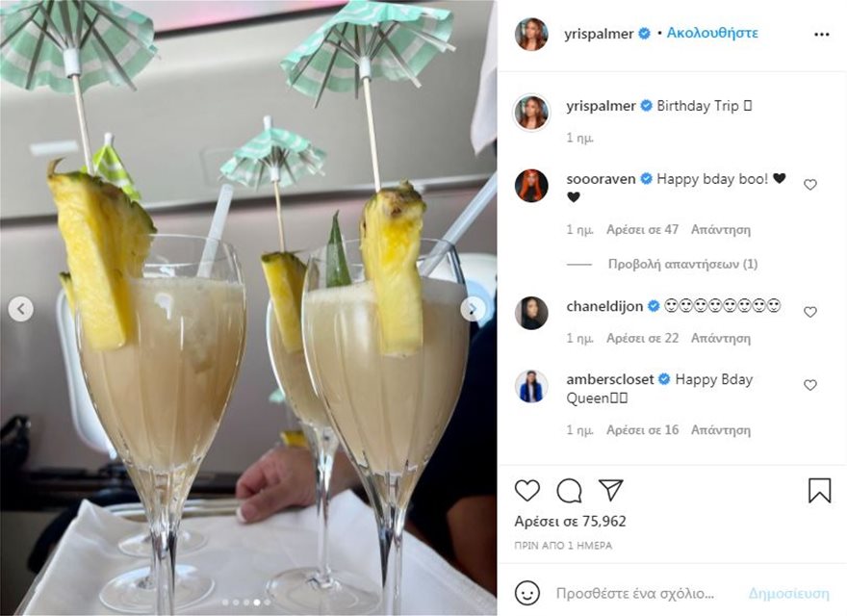This screenshot has width=847, height=616.
Task: Open the comment speech bubble icon
Action: [570, 491]
